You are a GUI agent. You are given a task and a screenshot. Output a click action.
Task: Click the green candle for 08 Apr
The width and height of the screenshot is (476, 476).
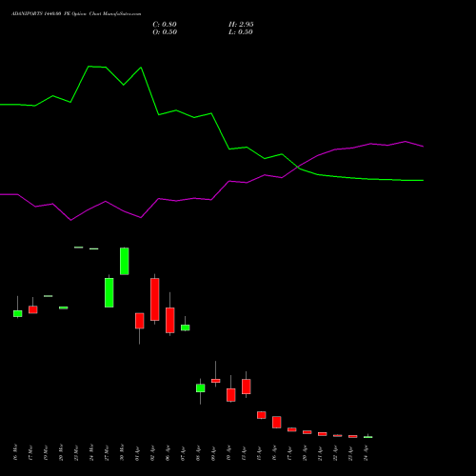[x=201, y=388]
